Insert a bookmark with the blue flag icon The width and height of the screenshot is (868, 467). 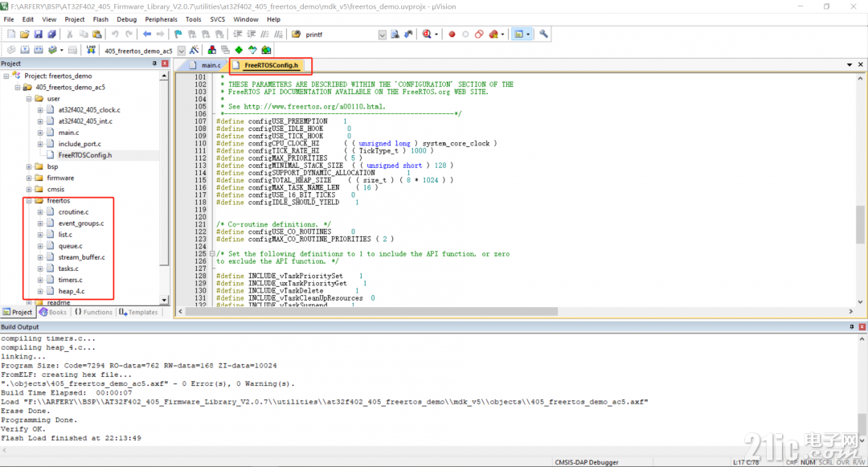(x=178, y=35)
